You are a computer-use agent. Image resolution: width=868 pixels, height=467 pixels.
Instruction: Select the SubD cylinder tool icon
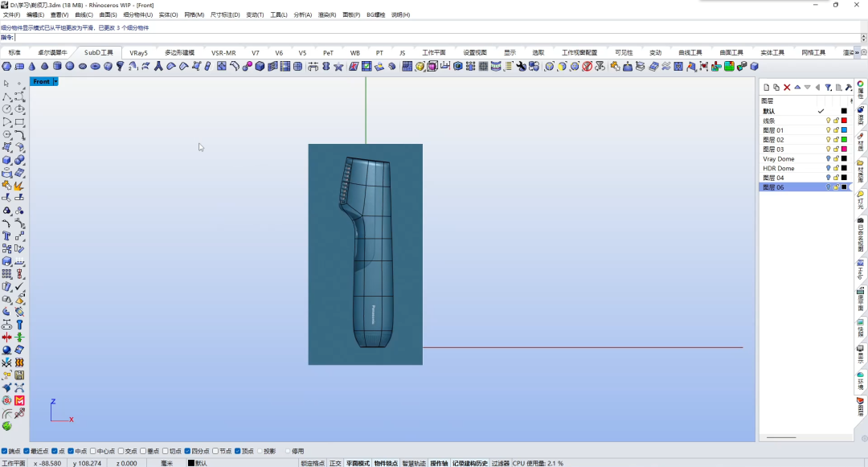(57, 67)
